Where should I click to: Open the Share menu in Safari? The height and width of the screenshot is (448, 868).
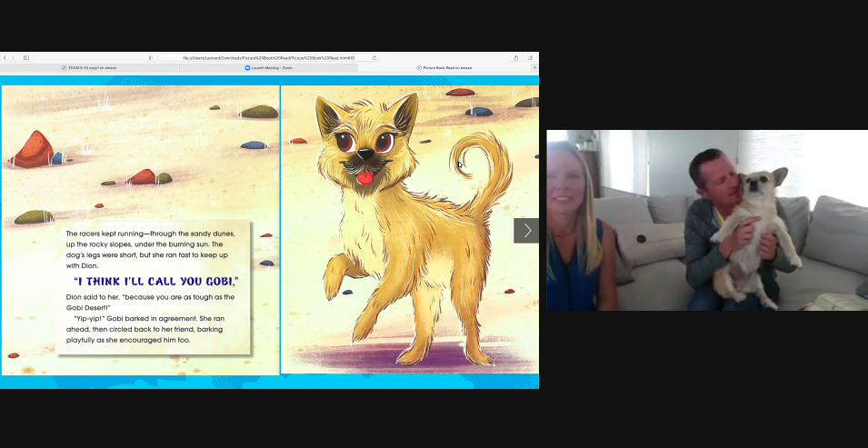516,57
